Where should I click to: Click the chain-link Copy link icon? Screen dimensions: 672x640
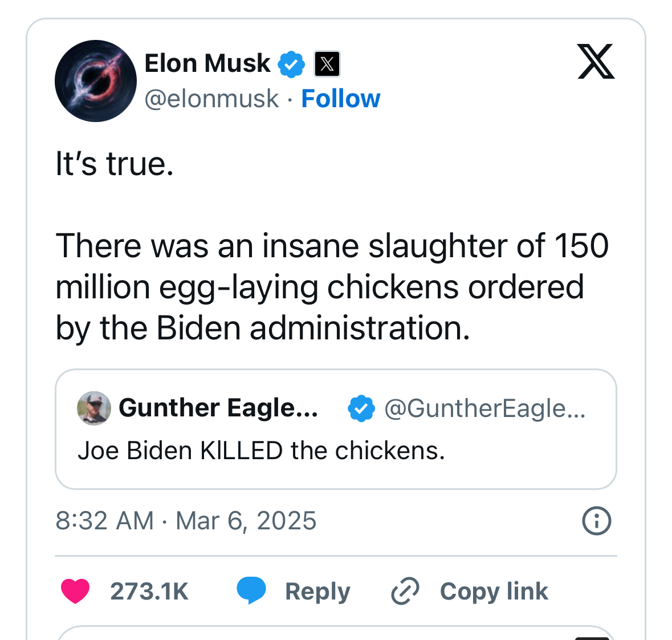pyautogui.click(x=405, y=591)
